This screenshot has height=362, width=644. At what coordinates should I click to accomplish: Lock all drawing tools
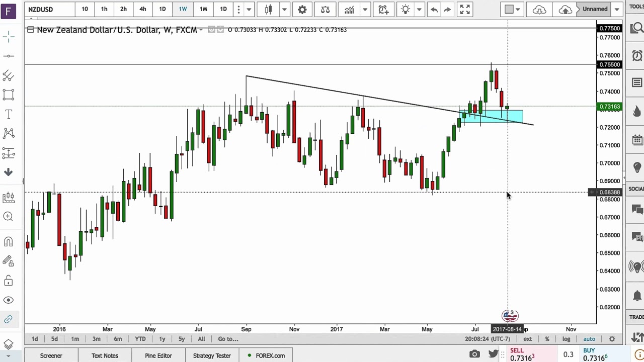[9, 281]
